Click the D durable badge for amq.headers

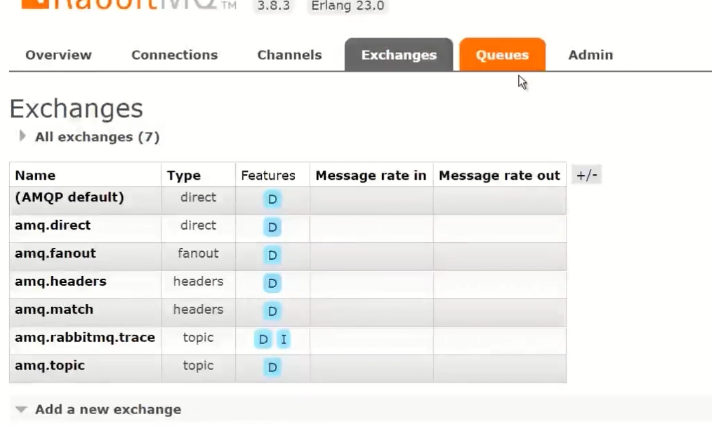[272, 283]
